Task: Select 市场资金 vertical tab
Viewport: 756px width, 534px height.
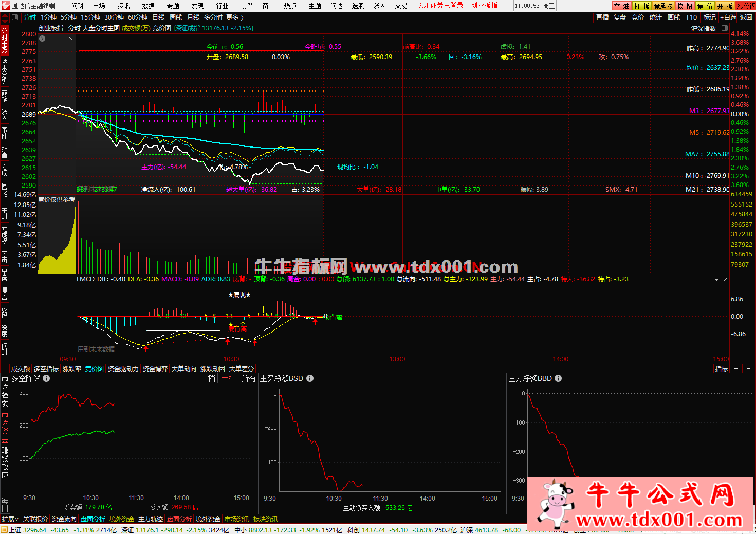Action: coord(5,427)
